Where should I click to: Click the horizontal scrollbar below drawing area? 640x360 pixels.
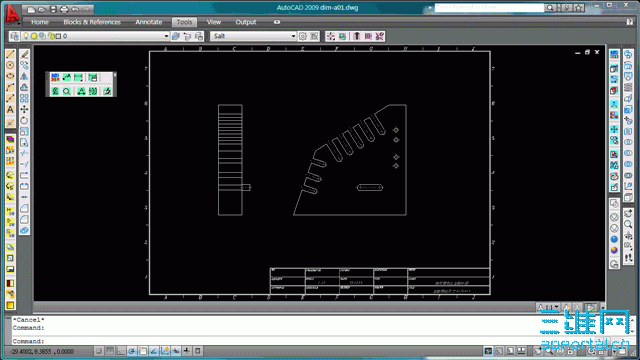coord(284,307)
